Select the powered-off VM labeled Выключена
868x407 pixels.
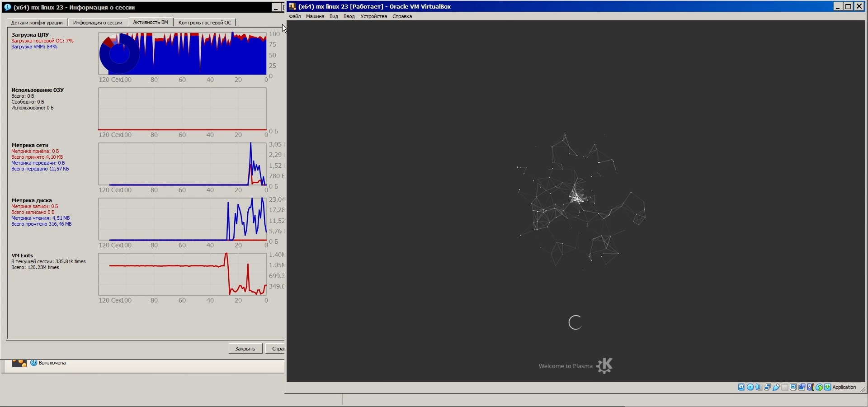coord(52,363)
